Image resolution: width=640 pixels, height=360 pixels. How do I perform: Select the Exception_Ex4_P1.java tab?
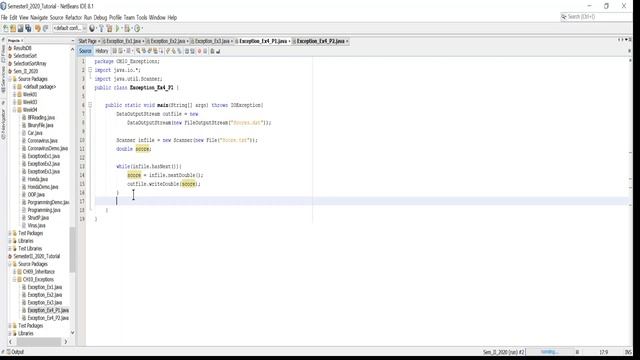pos(263,41)
